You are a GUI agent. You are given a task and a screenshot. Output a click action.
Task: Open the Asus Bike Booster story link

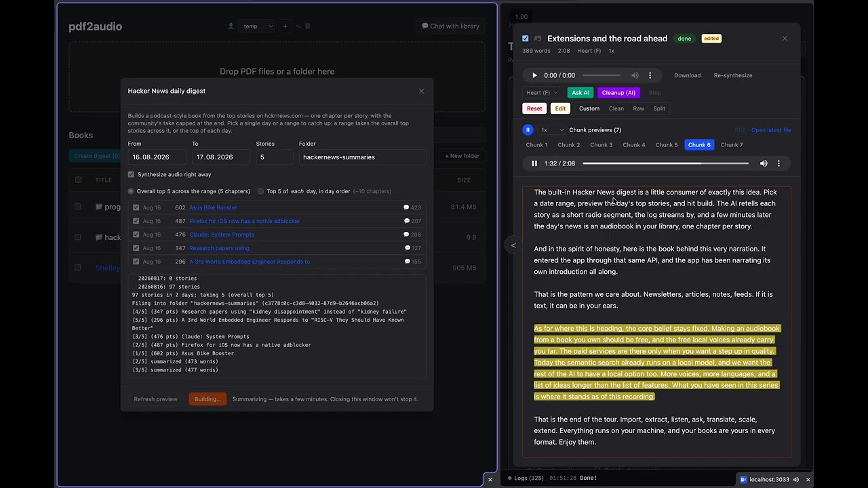click(x=213, y=207)
